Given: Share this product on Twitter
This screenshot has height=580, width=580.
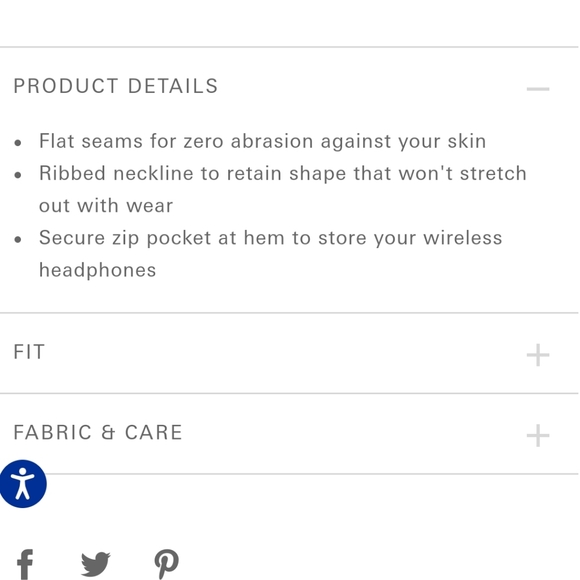Looking at the screenshot, I should pos(95,564).
